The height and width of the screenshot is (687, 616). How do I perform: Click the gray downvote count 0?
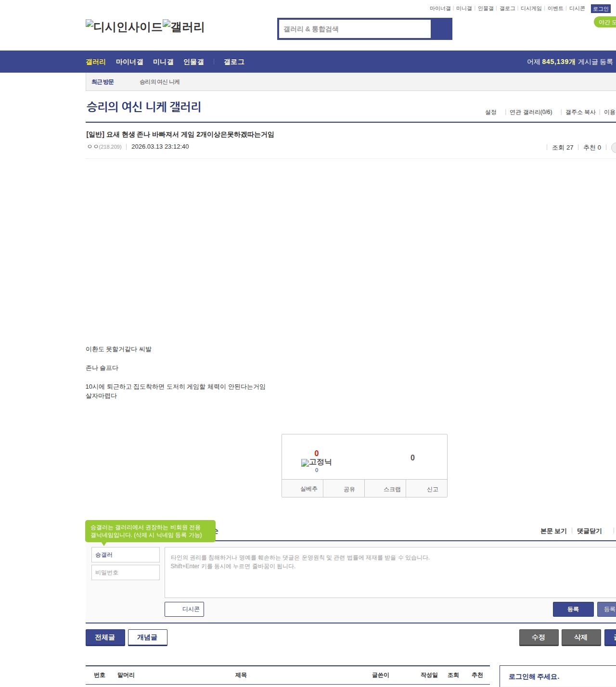(x=412, y=458)
